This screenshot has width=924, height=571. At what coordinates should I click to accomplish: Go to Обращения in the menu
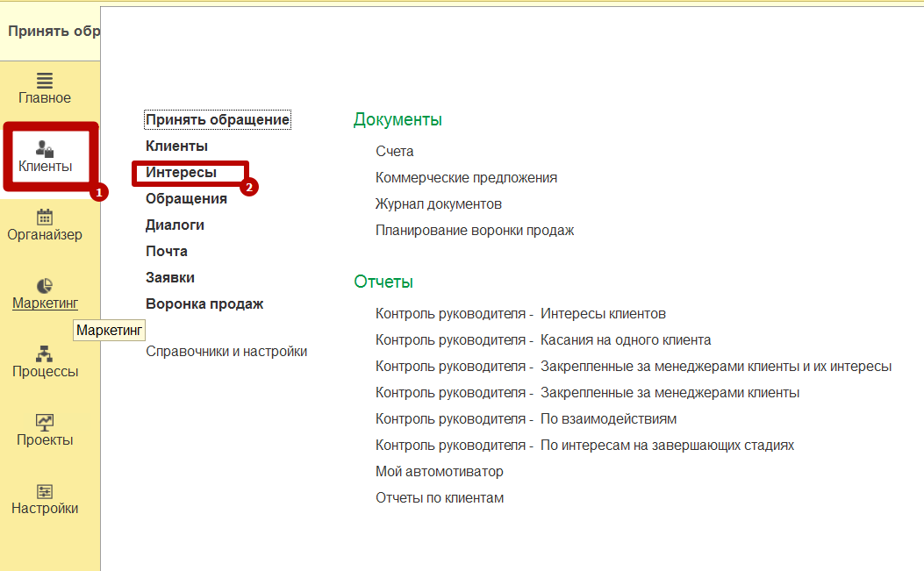point(186,199)
